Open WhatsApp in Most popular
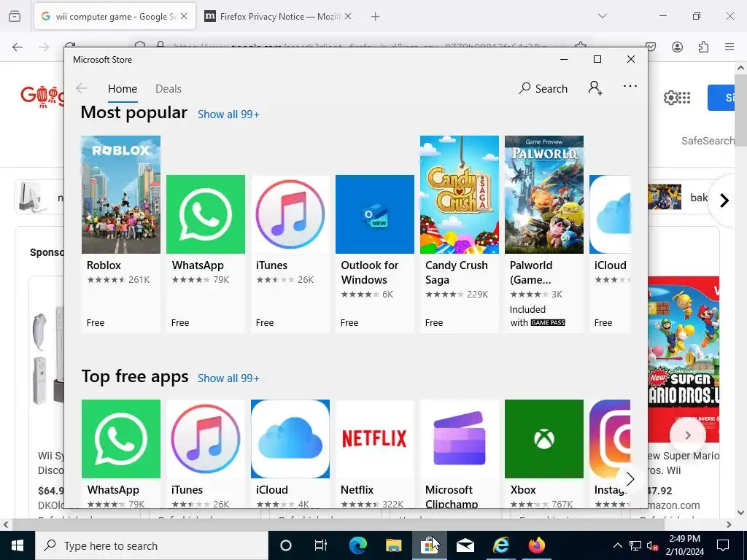Viewport: 747px width, 560px height. pyautogui.click(x=205, y=253)
